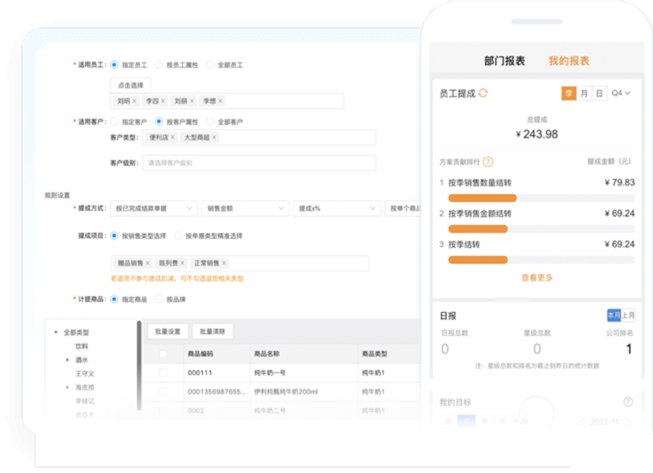Tick checkbox for 伊利纯甄纯牛奶200ml row
Viewport: 653px width, 473px height.
163,391
